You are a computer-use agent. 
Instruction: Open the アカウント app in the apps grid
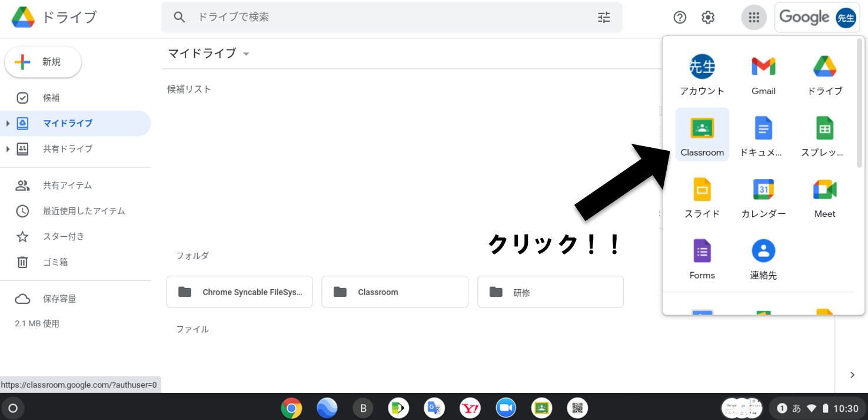[x=702, y=73]
